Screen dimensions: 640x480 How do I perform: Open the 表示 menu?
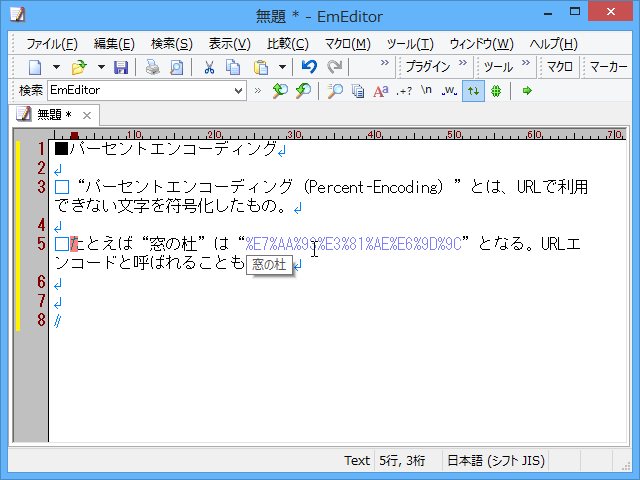coord(229,44)
